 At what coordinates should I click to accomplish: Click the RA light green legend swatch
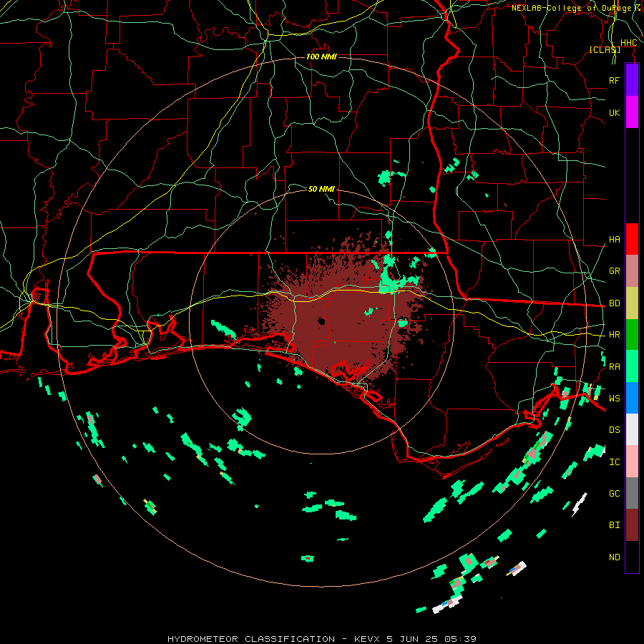pyautogui.click(x=632, y=366)
